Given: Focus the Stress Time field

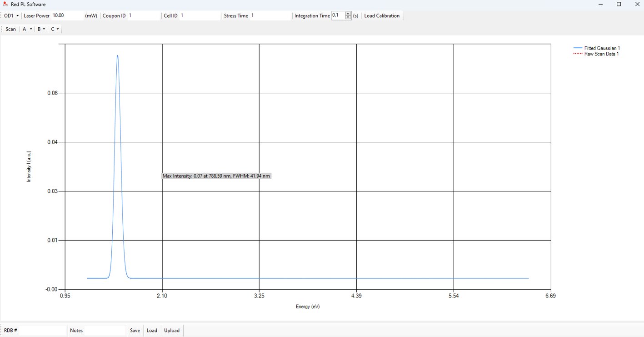Looking at the screenshot, I should pyautogui.click(x=270, y=15).
